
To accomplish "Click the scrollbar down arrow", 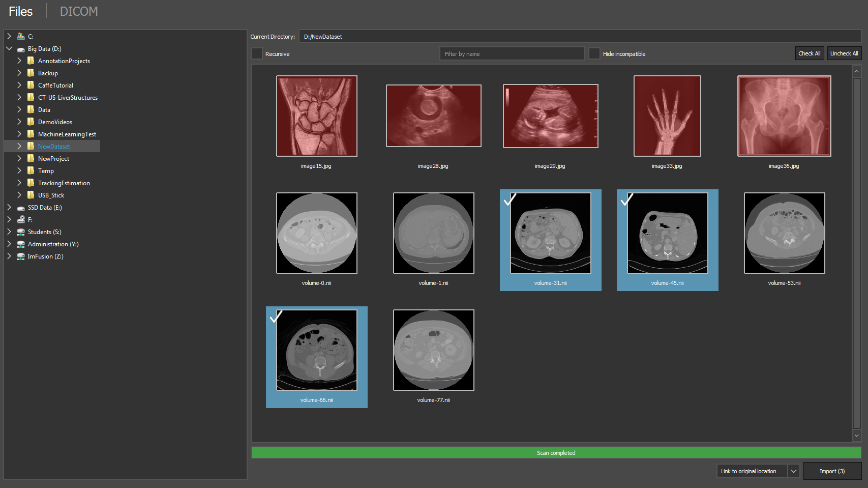I will 857,436.
